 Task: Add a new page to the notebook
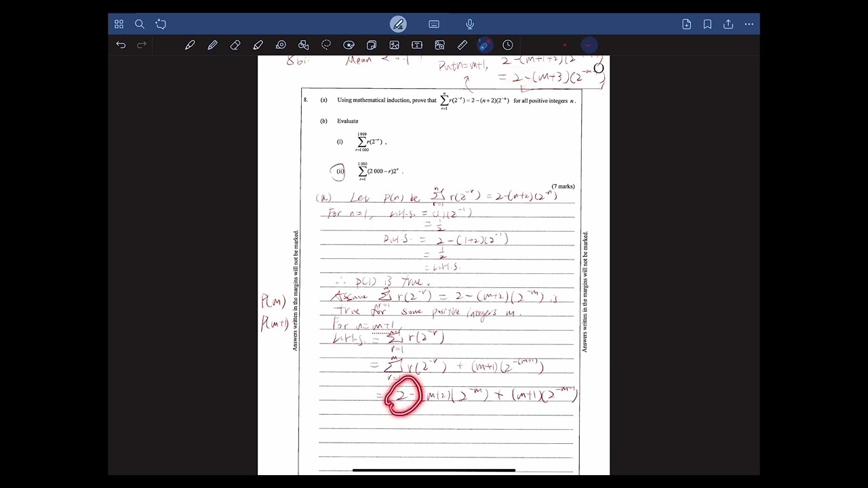686,24
